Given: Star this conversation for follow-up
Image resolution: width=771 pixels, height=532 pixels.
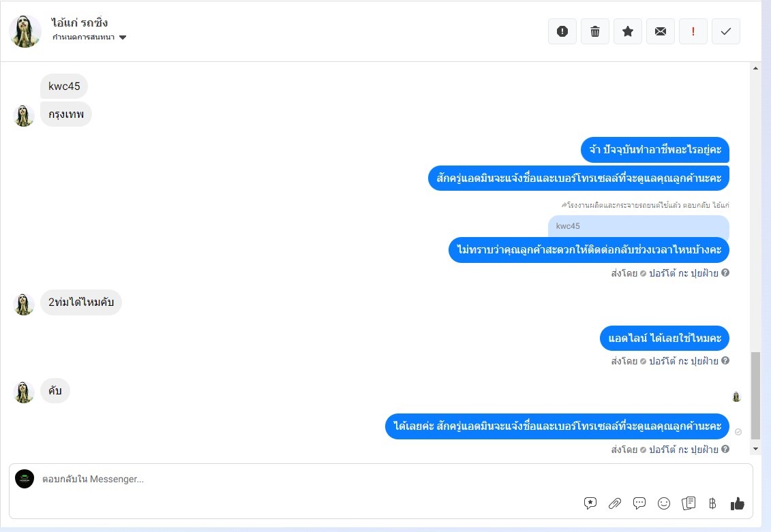Looking at the screenshot, I should click(627, 31).
